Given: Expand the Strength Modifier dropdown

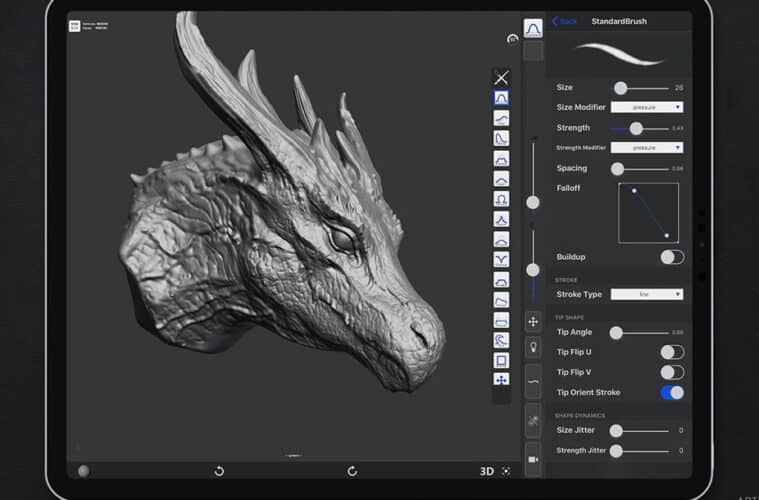Looking at the screenshot, I should pos(647,148).
